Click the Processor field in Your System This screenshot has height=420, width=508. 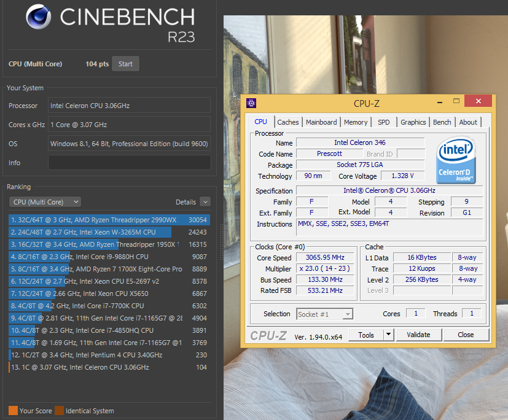click(x=129, y=105)
